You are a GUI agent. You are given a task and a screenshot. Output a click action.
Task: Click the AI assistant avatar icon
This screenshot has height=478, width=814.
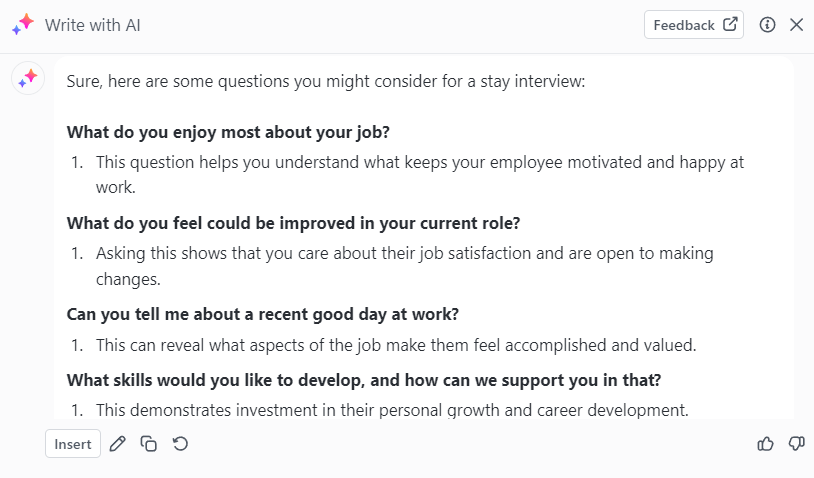coord(28,78)
